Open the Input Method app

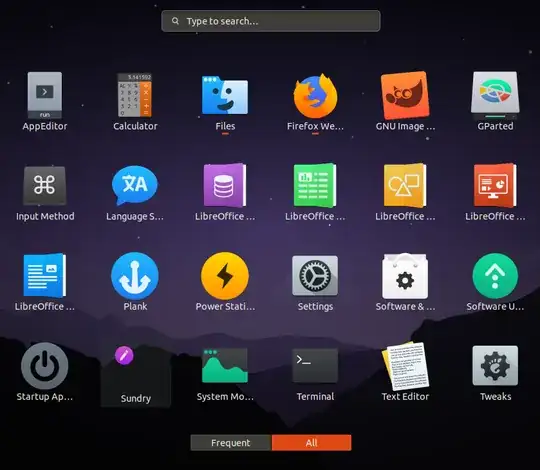pyautogui.click(x=45, y=186)
